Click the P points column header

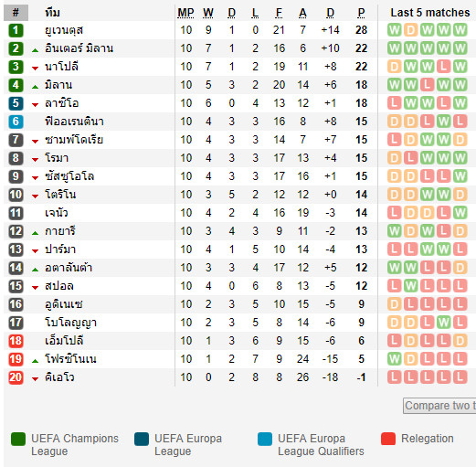(x=361, y=13)
